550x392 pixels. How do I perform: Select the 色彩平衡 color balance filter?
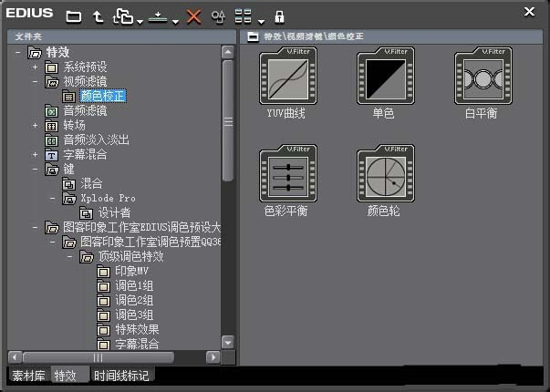coord(288,173)
